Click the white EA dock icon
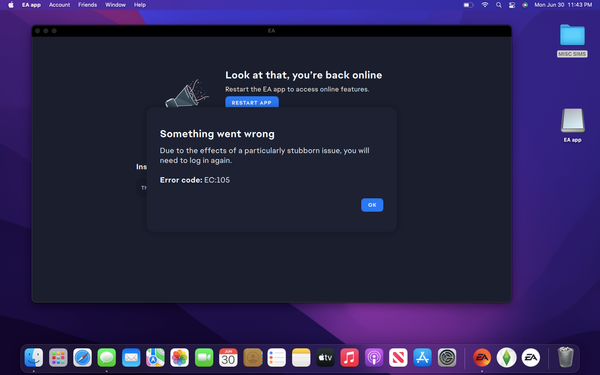This screenshot has height=375, width=600. pyautogui.click(x=531, y=357)
